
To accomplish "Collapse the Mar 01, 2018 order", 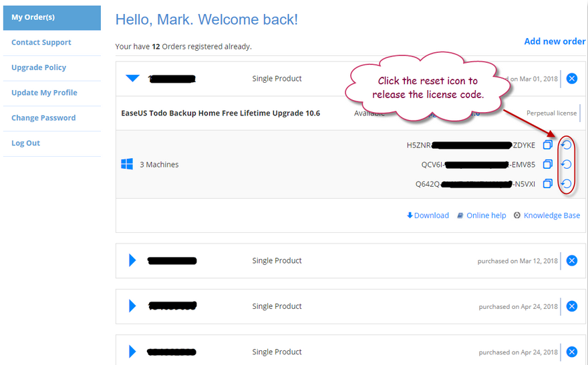I will click(132, 78).
